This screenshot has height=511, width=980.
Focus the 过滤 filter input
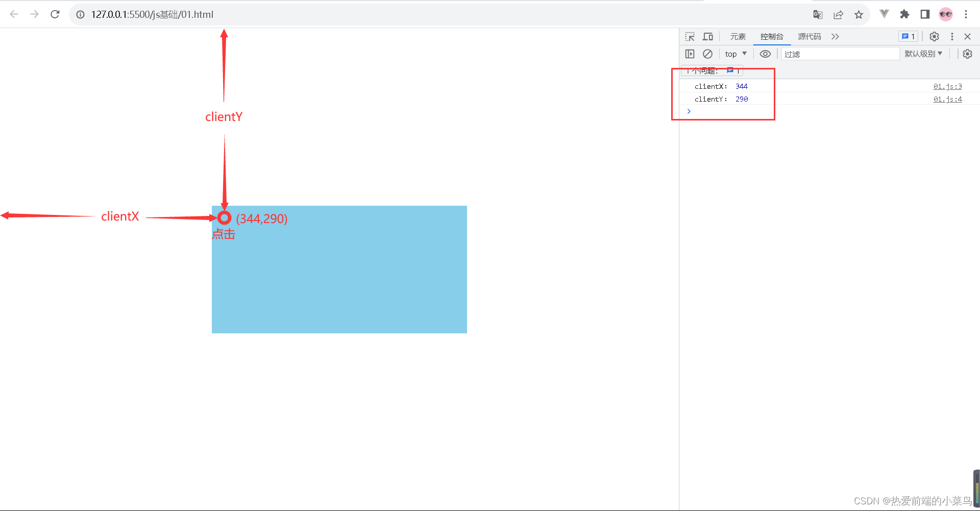coord(840,54)
